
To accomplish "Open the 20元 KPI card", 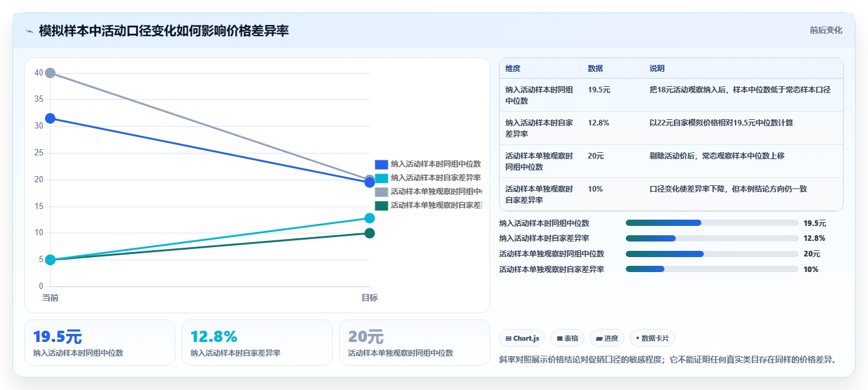I will 415,343.
